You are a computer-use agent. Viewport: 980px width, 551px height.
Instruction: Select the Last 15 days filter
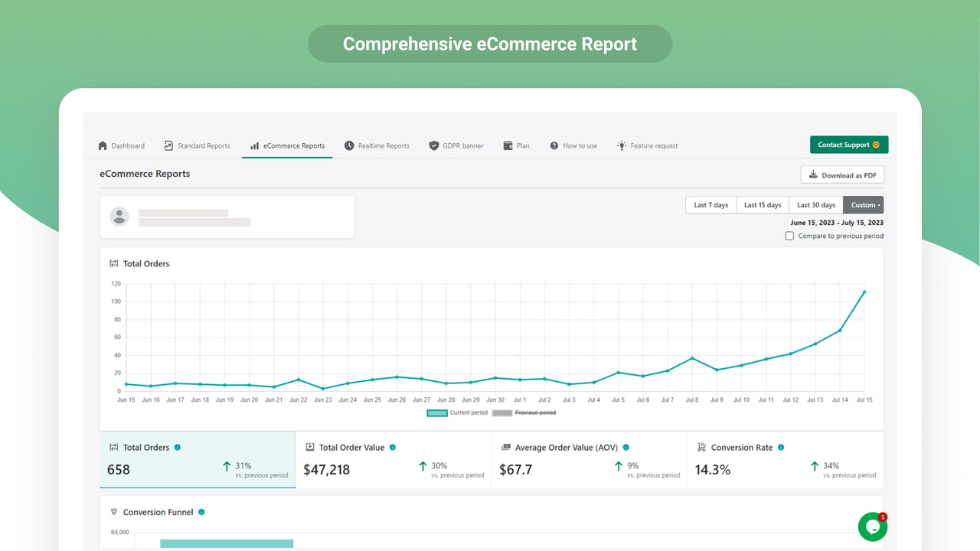coord(762,204)
